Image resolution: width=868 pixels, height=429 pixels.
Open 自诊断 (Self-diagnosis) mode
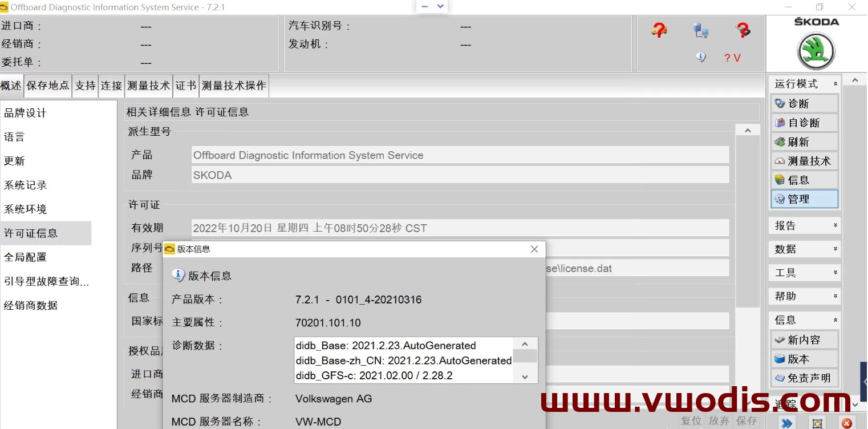[804, 123]
